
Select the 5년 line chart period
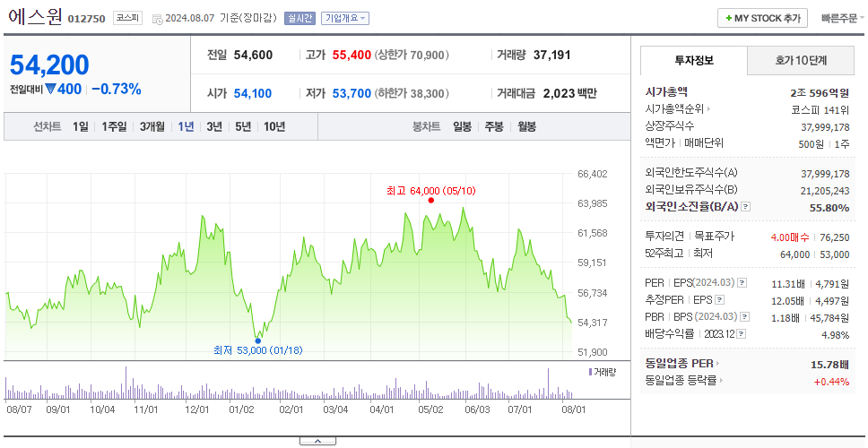pyautogui.click(x=243, y=126)
